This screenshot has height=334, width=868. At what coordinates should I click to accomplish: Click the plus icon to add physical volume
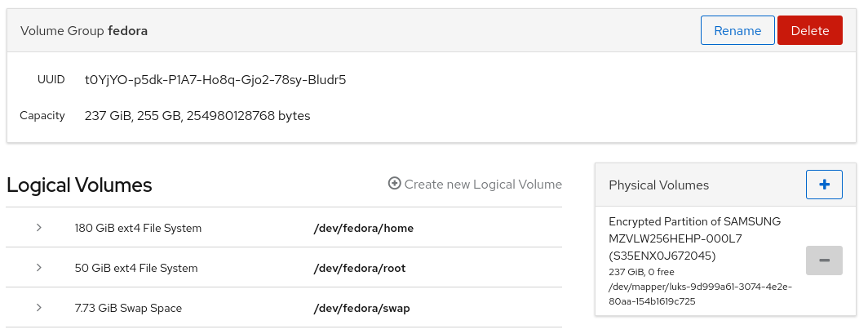tap(824, 185)
